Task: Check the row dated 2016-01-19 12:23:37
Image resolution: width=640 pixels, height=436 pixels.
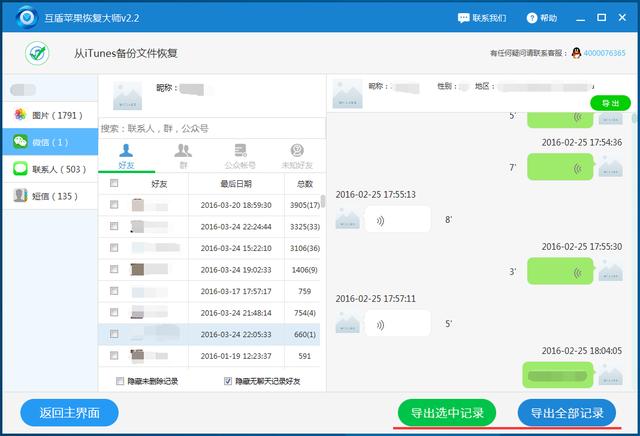Action: [114, 356]
